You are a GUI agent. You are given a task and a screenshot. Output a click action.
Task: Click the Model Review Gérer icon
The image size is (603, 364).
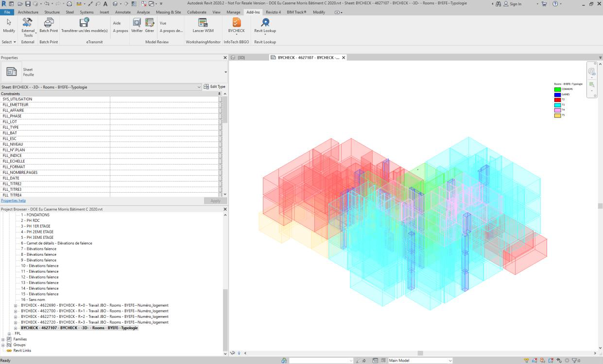149,23
